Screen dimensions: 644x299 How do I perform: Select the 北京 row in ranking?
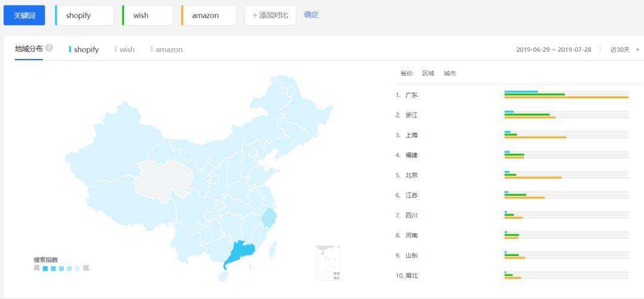512,175
